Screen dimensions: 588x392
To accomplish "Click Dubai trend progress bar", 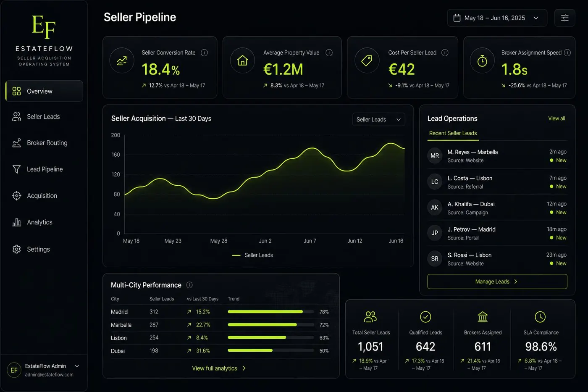I will (x=271, y=350).
